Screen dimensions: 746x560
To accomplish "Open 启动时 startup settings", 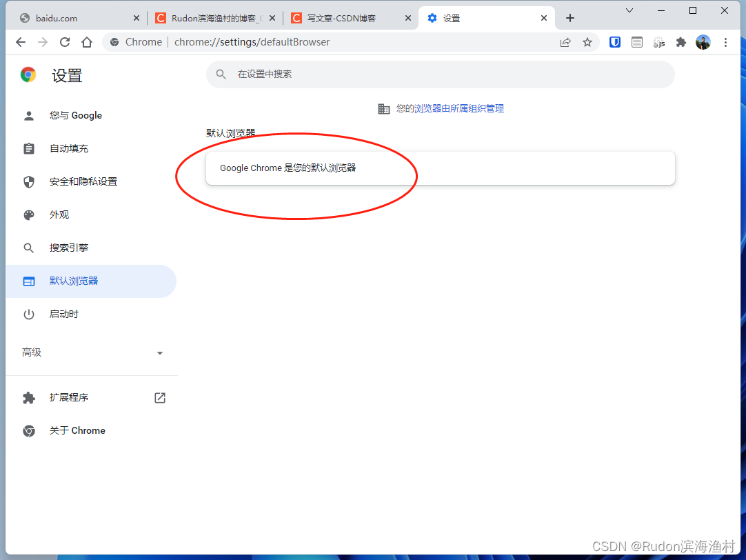I will [x=91, y=314].
